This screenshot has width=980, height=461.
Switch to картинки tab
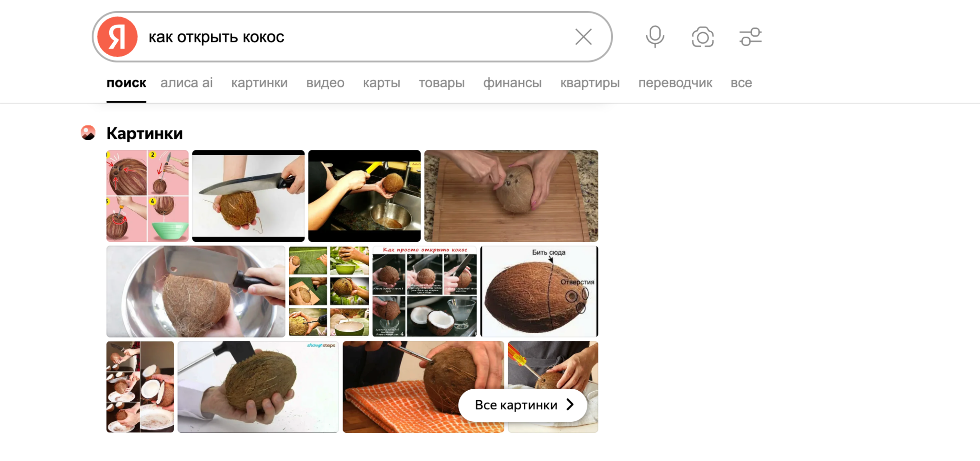[x=259, y=83]
